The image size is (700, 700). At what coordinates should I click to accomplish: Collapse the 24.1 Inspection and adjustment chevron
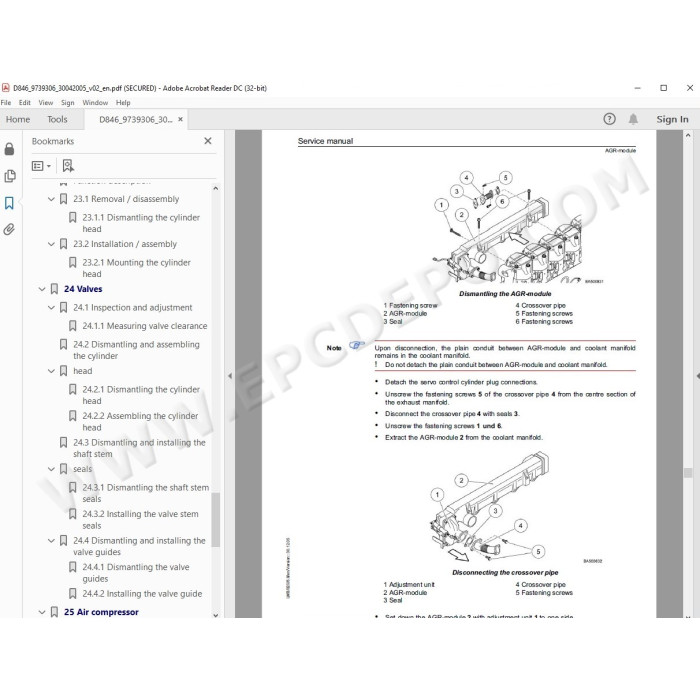pyautogui.click(x=51, y=308)
